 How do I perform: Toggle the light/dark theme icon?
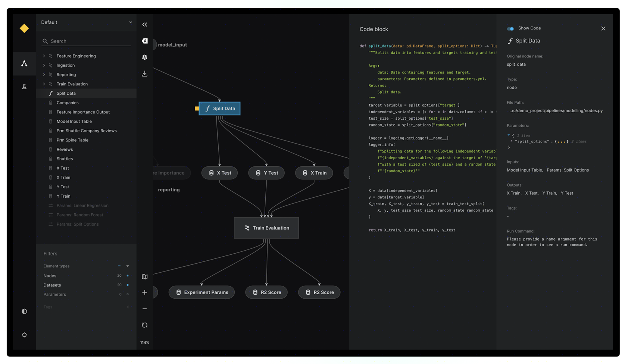(24, 311)
